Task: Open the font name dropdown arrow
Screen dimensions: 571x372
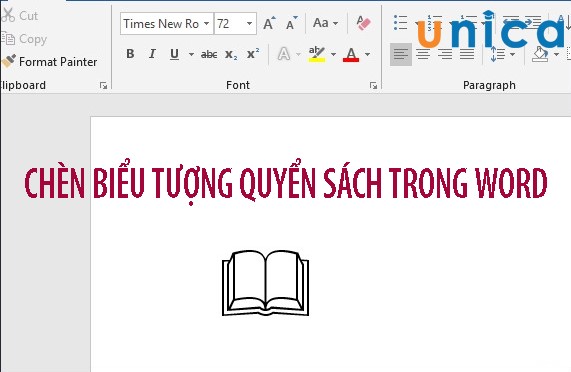Action: point(206,24)
